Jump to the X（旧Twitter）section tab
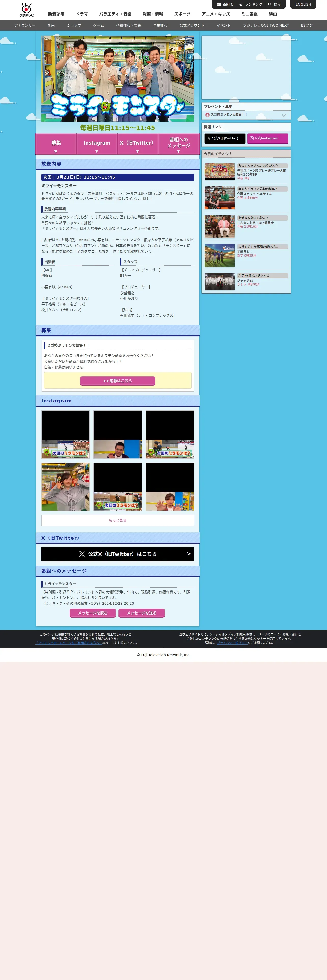The width and height of the screenshot is (327, 980). pos(138,144)
